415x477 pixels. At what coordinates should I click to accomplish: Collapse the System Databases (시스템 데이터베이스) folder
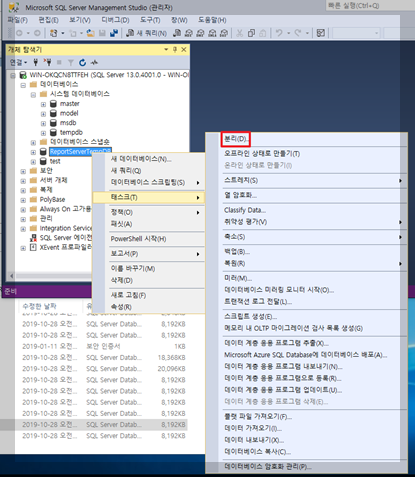click(x=33, y=95)
